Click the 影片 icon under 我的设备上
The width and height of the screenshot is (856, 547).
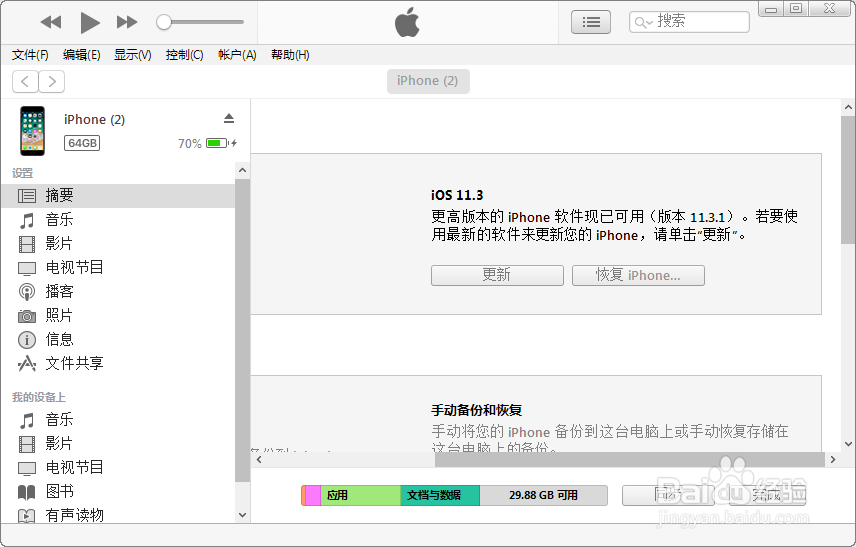click(x=27, y=444)
